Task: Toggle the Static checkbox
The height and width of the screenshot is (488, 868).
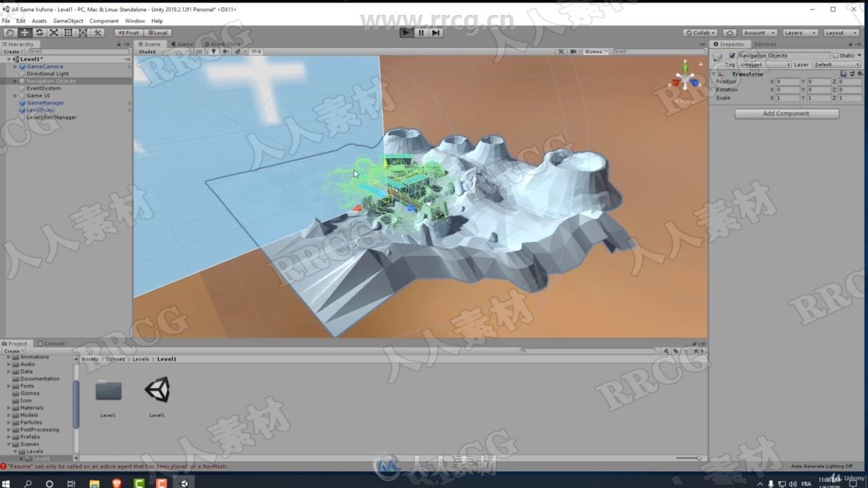Action: coord(835,56)
